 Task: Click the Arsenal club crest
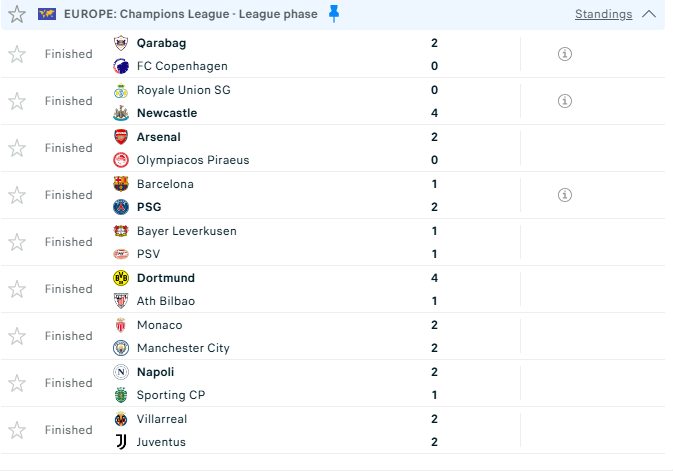coord(121,137)
